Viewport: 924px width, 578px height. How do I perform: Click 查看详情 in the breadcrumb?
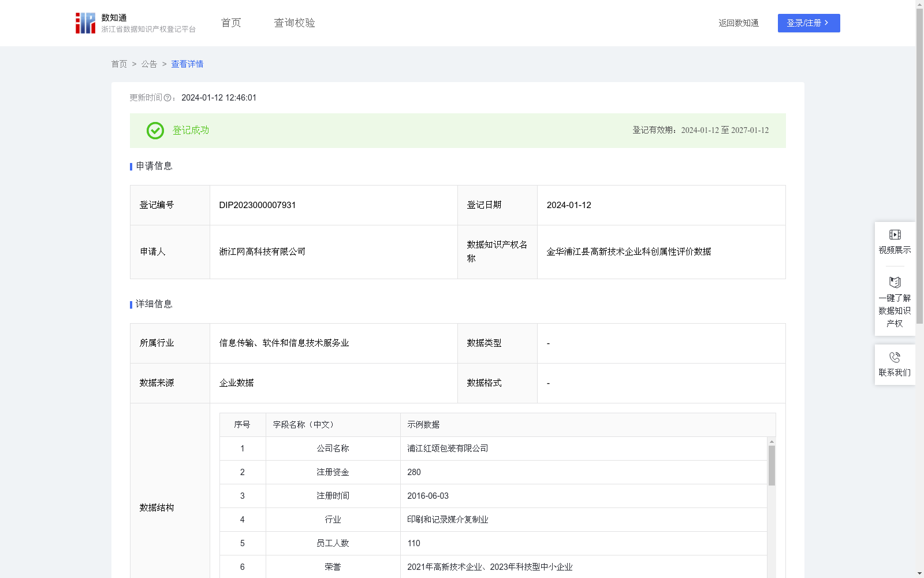pyautogui.click(x=187, y=64)
